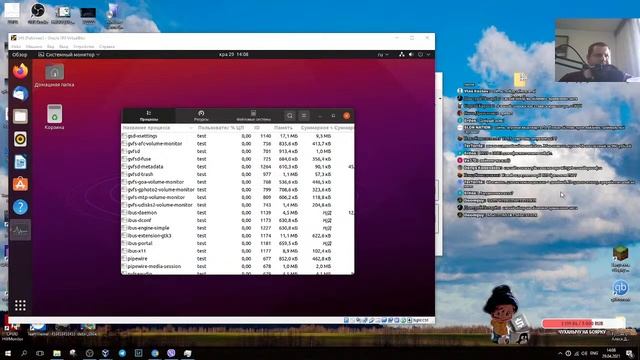Viewport: 640px width, 360px height.
Task: Toggle sort arrow on Название процесса column
Action: (190, 128)
